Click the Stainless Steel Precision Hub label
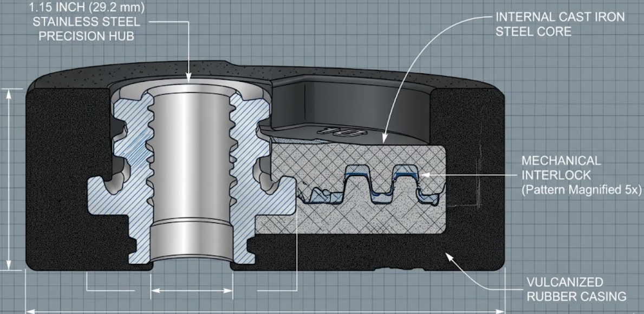This screenshot has height=314, width=644. click(x=87, y=22)
